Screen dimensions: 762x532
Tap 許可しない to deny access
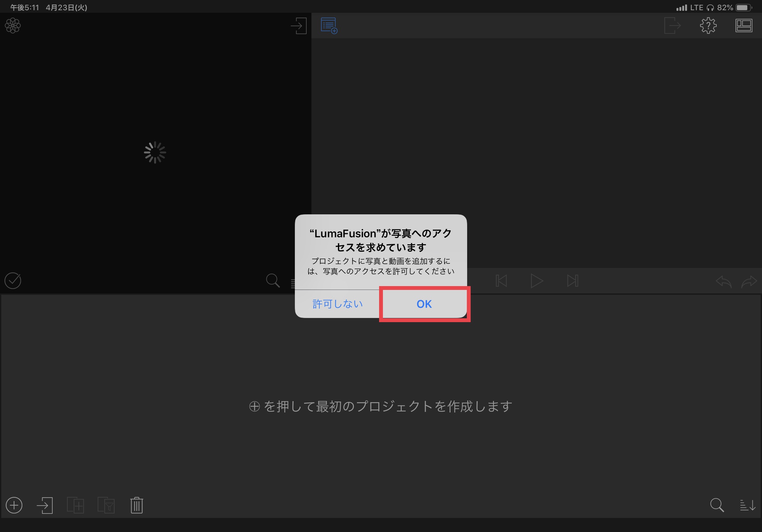pos(337,304)
